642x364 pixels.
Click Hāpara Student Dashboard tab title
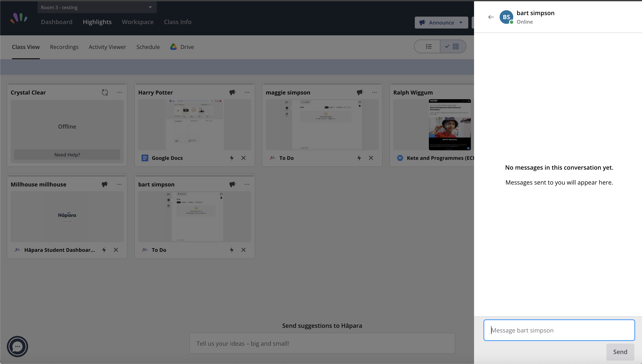tap(59, 250)
